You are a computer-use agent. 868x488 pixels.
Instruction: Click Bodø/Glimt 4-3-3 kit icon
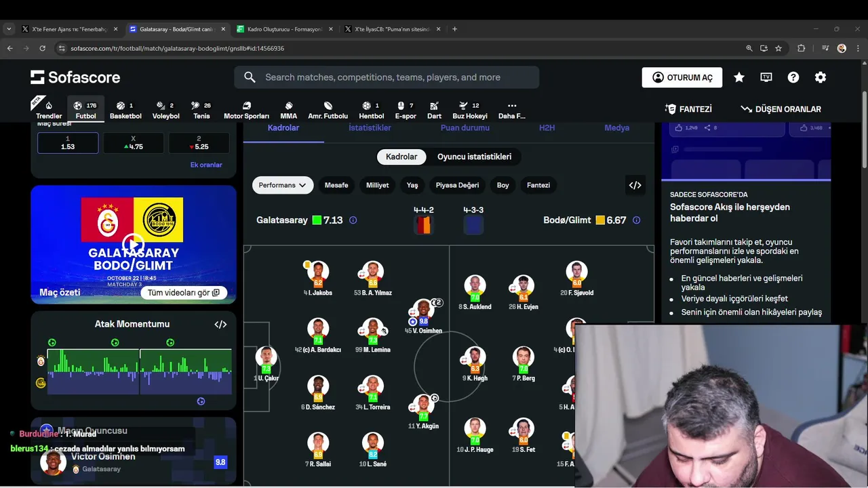(473, 226)
